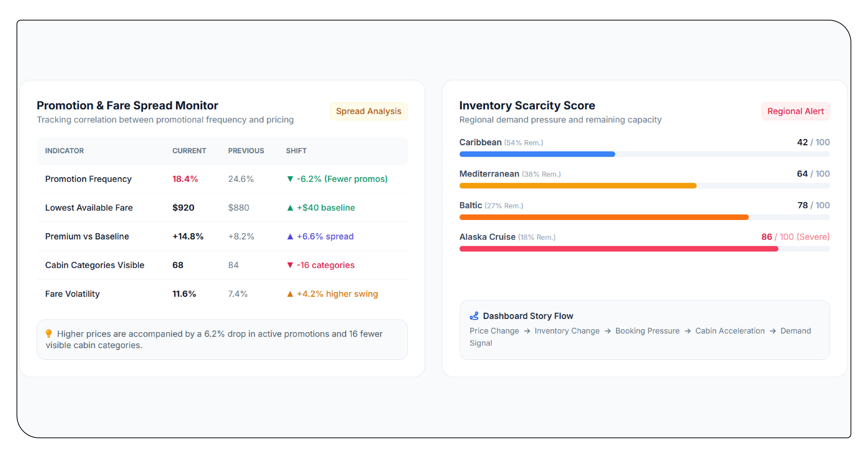Click the red down arrow beside -16 categories

tap(290, 265)
